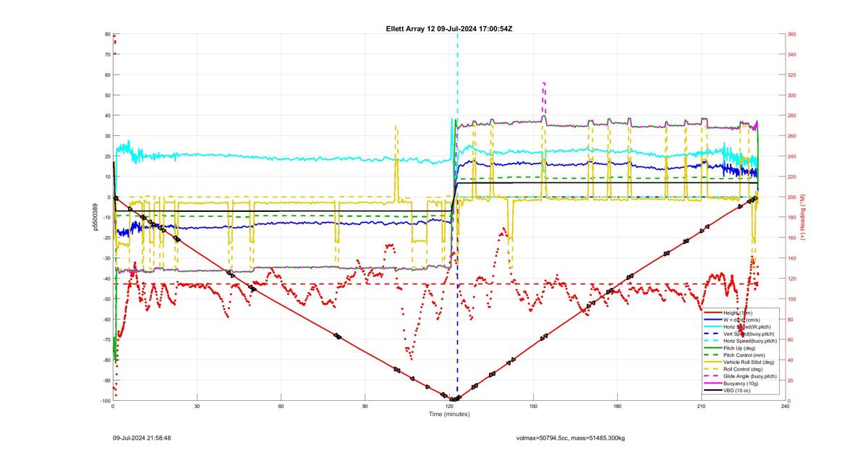Click right heading-axis tick label '280'
The width and height of the screenshot is (868, 450).
[x=792, y=116]
